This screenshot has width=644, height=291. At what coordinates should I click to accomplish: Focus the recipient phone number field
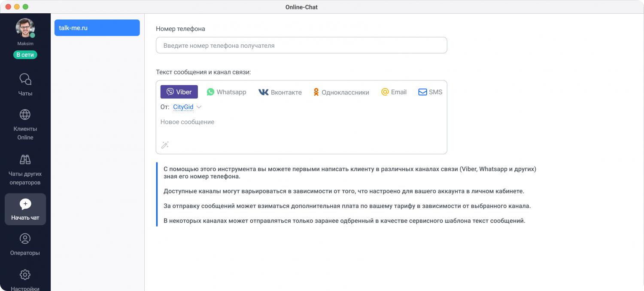point(301,46)
